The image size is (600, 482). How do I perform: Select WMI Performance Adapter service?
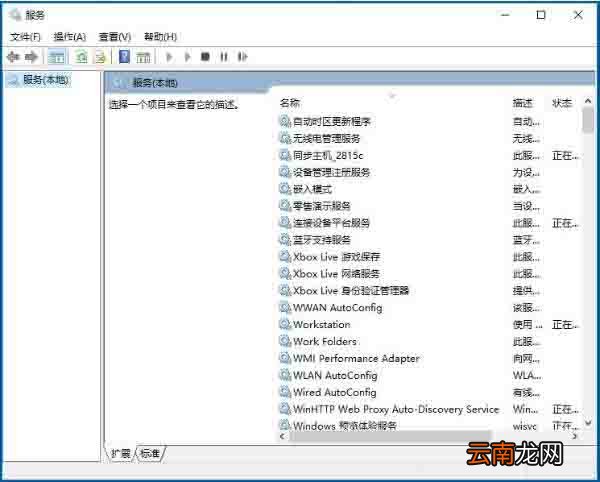pos(356,358)
